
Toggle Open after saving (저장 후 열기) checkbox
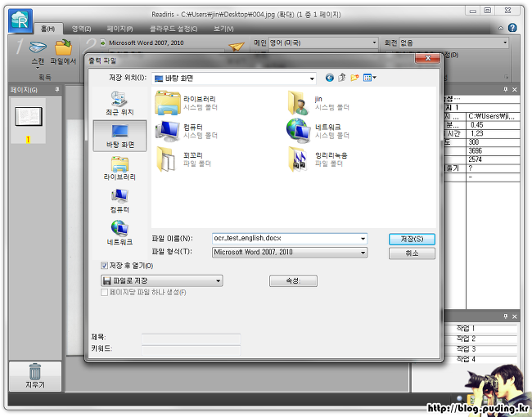click(105, 266)
